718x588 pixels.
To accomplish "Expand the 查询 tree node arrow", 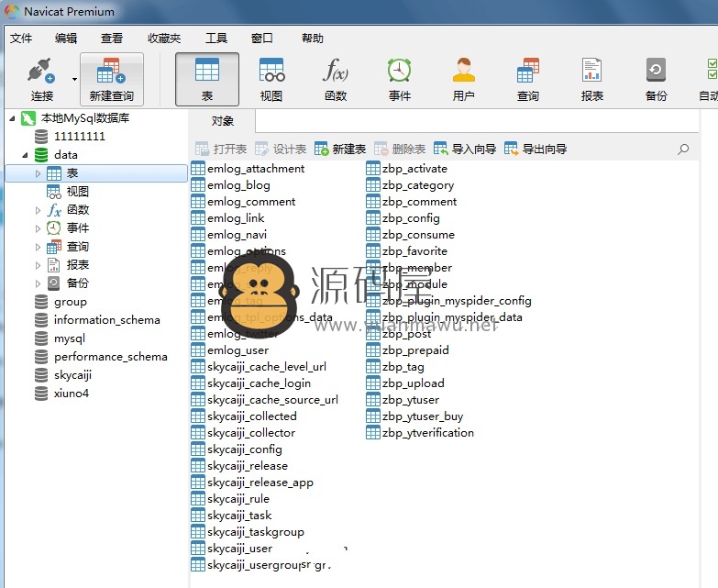I will pos(38,247).
